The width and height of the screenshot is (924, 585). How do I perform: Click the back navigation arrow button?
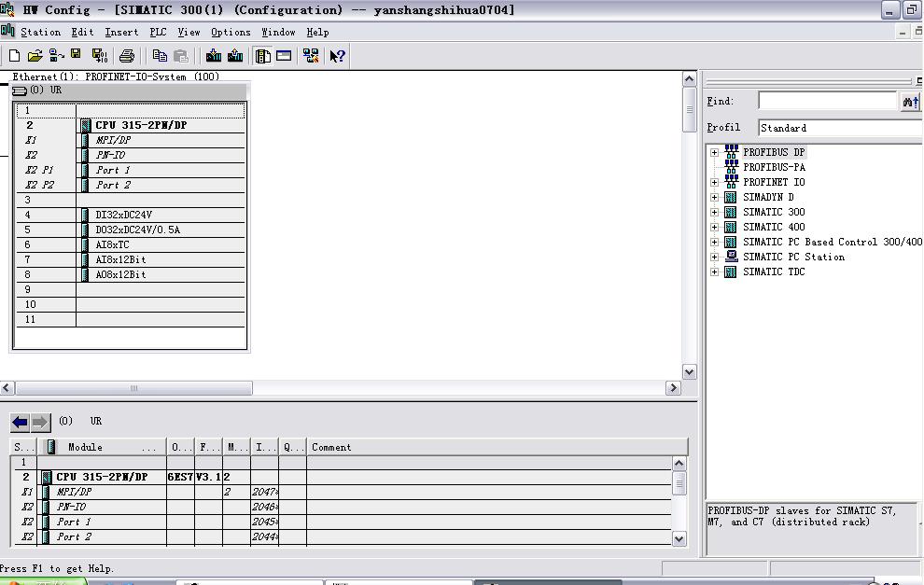click(x=20, y=422)
